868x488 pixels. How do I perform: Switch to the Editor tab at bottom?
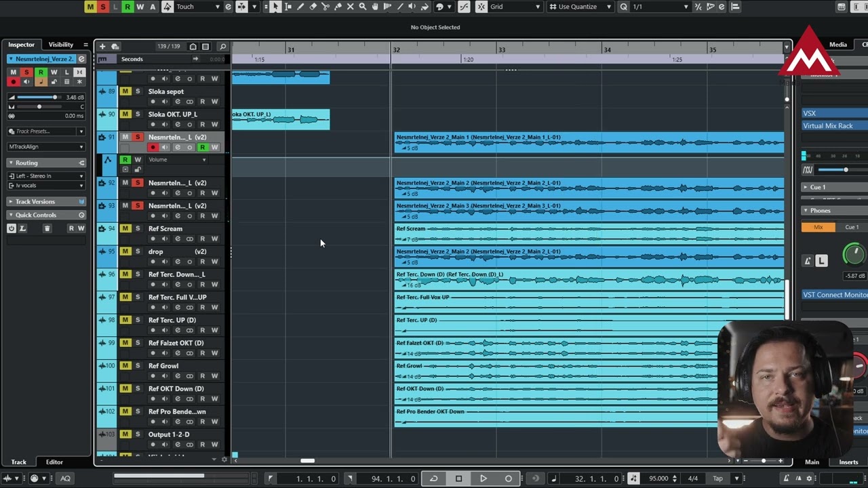click(54, 462)
